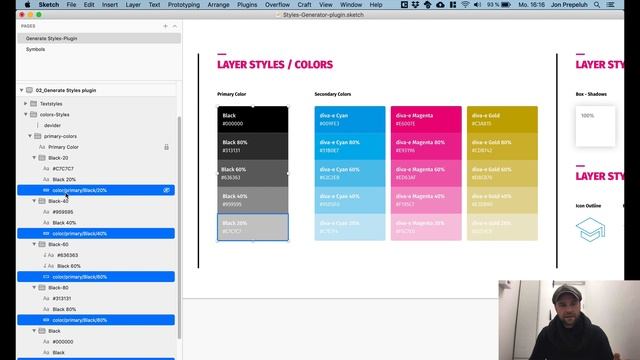Collapse the 02_Generate Styles plugin artboard
Viewport: 640px width, 360px height.
coord(22,90)
